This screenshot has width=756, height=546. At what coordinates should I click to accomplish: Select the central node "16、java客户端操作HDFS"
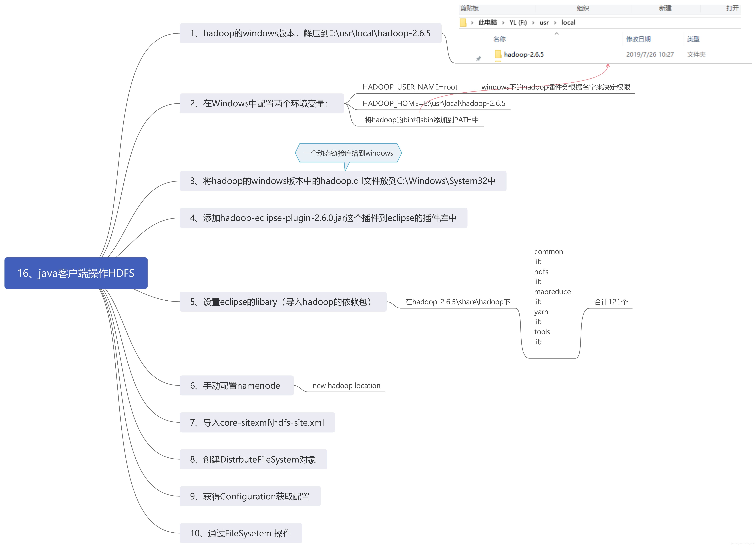pyautogui.click(x=76, y=273)
